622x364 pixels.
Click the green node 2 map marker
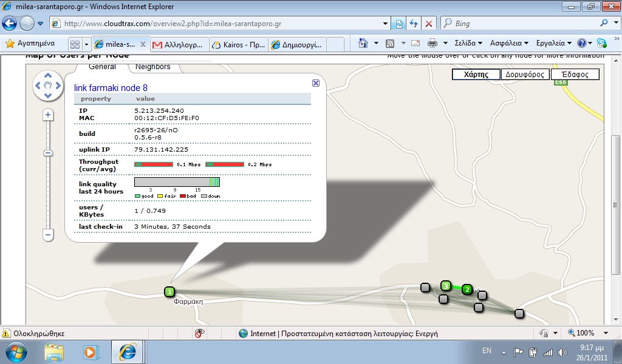tap(467, 289)
